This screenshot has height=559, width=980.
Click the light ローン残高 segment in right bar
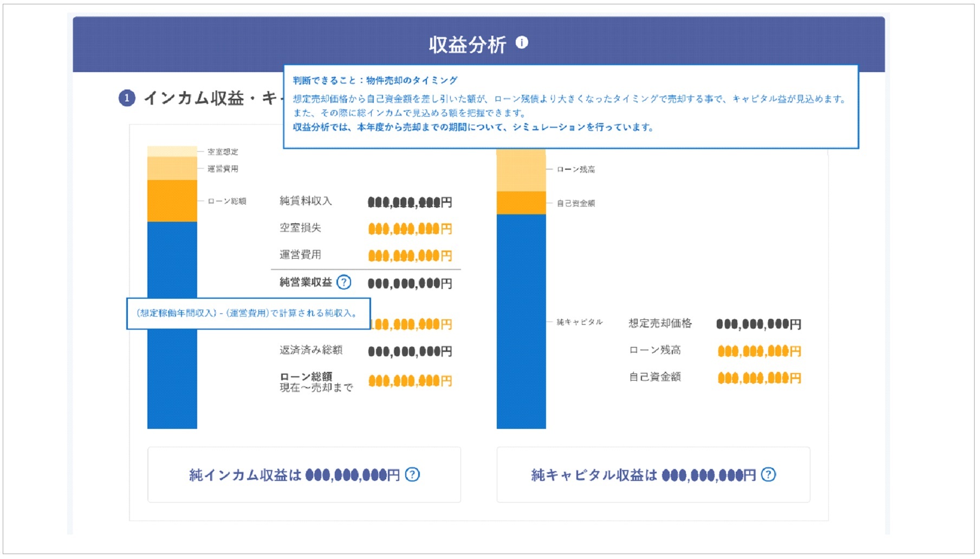[x=521, y=170]
